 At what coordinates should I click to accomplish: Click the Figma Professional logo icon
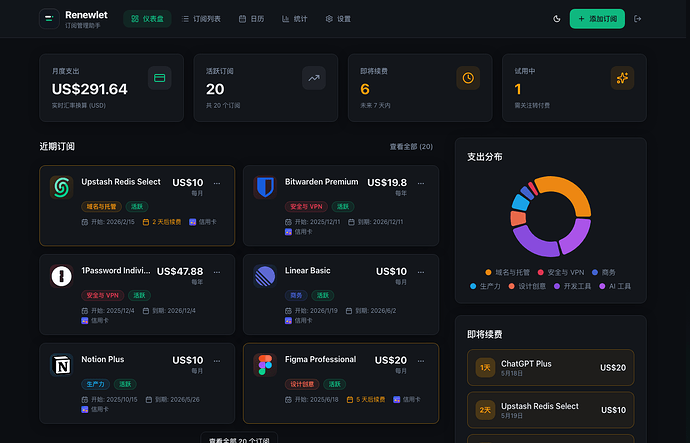265,365
